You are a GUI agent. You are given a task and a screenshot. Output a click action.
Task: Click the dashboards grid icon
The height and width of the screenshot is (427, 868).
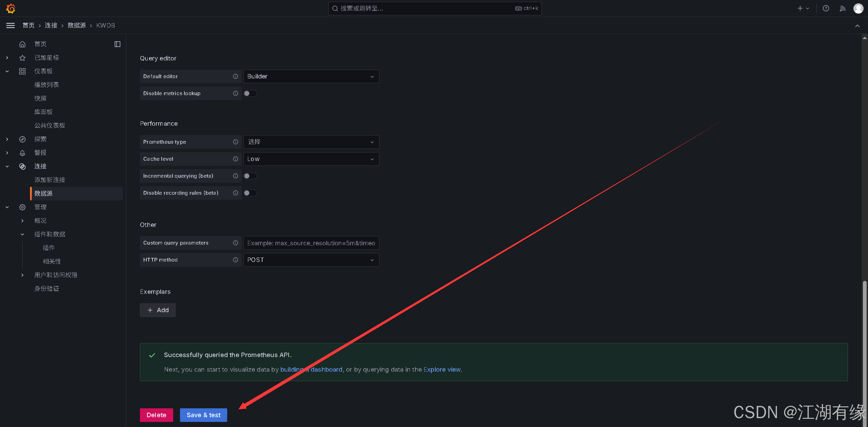[22, 71]
